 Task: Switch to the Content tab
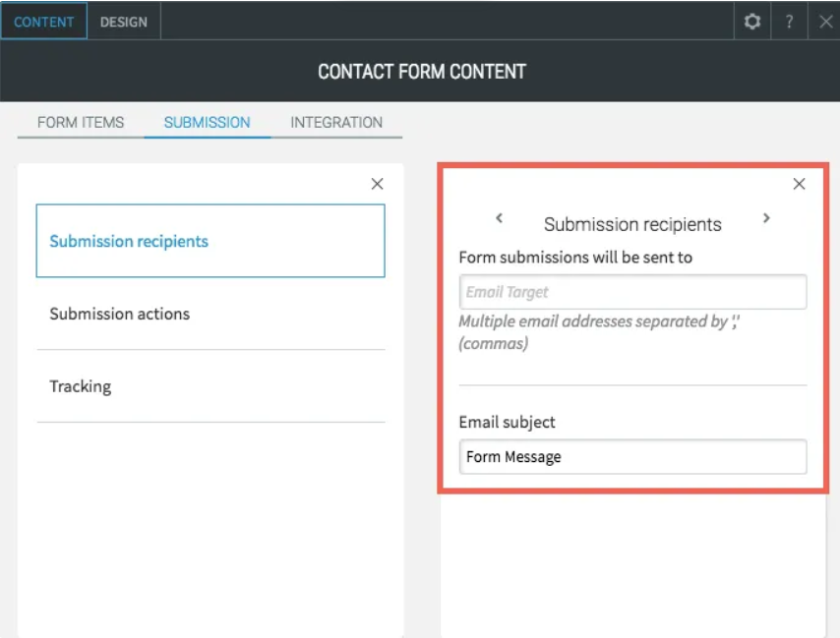click(44, 22)
